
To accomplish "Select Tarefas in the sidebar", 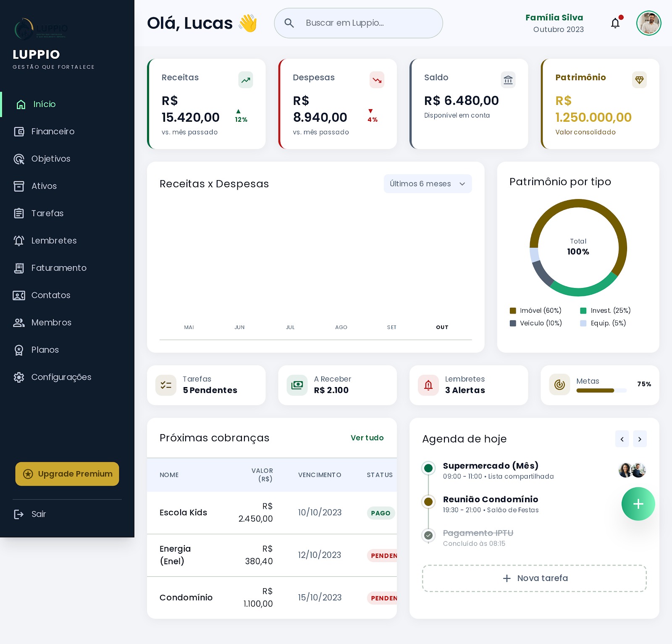I will (67, 213).
